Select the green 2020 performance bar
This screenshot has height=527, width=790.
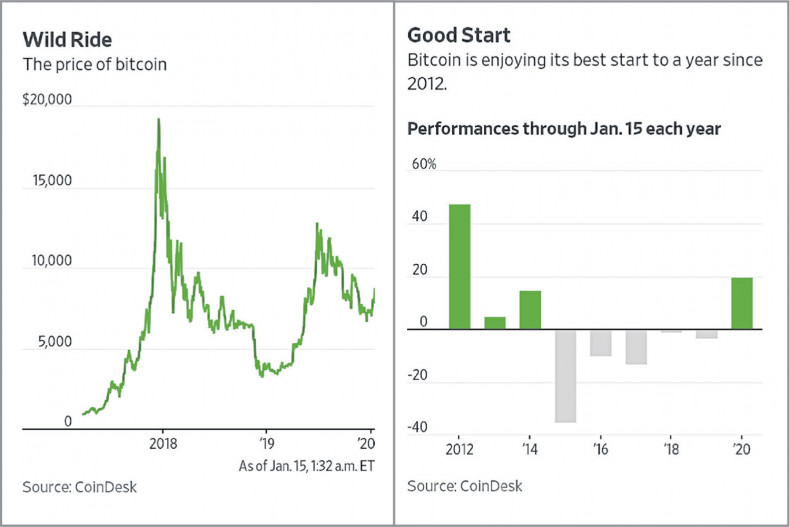[742, 303]
